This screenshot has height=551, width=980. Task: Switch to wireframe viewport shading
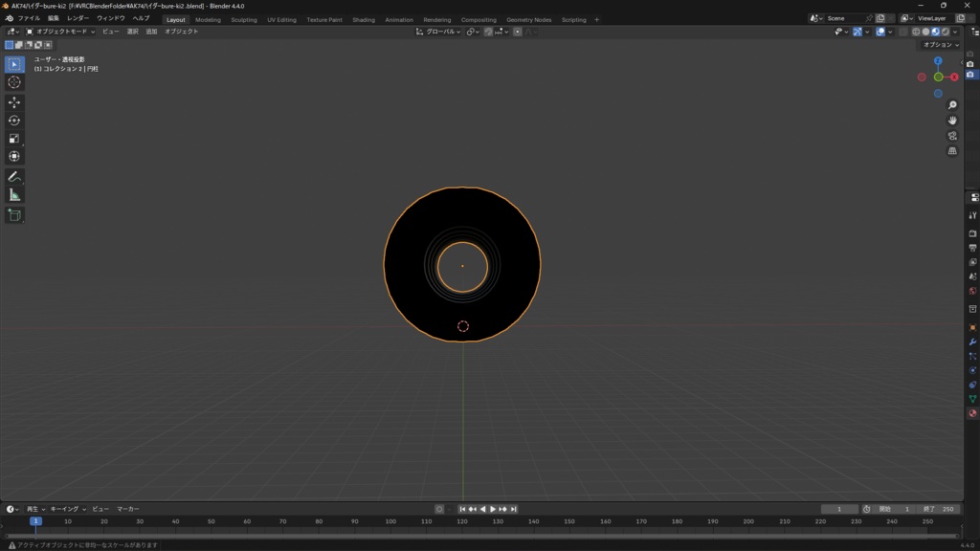[x=916, y=32]
